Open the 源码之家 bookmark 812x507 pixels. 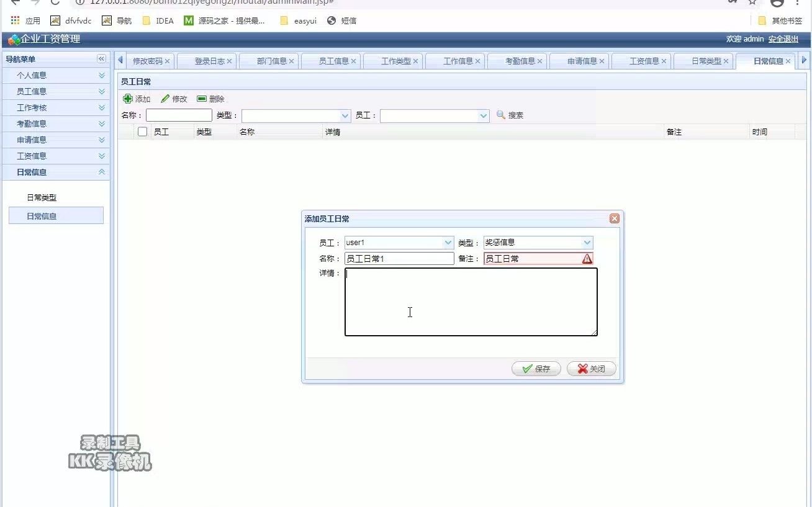coord(225,20)
